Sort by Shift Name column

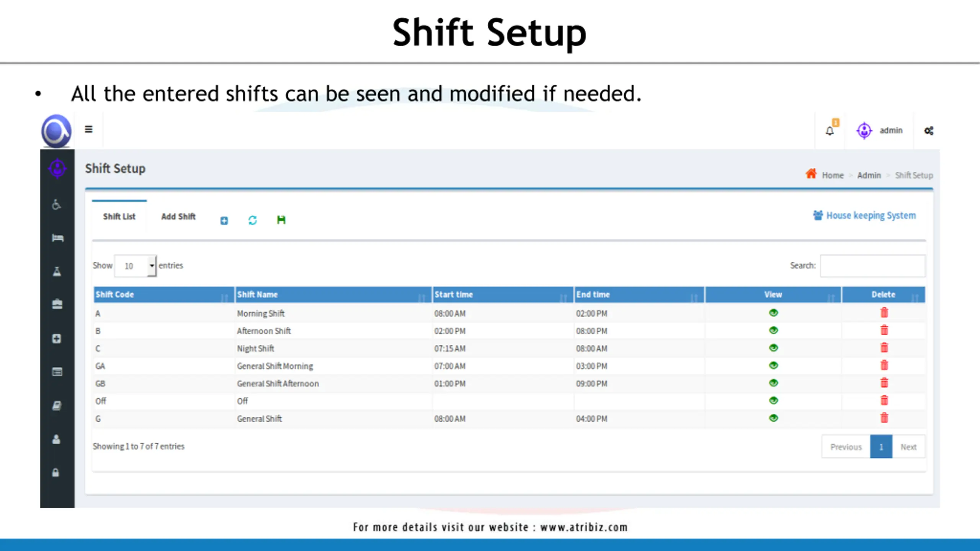(x=333, y=295)
